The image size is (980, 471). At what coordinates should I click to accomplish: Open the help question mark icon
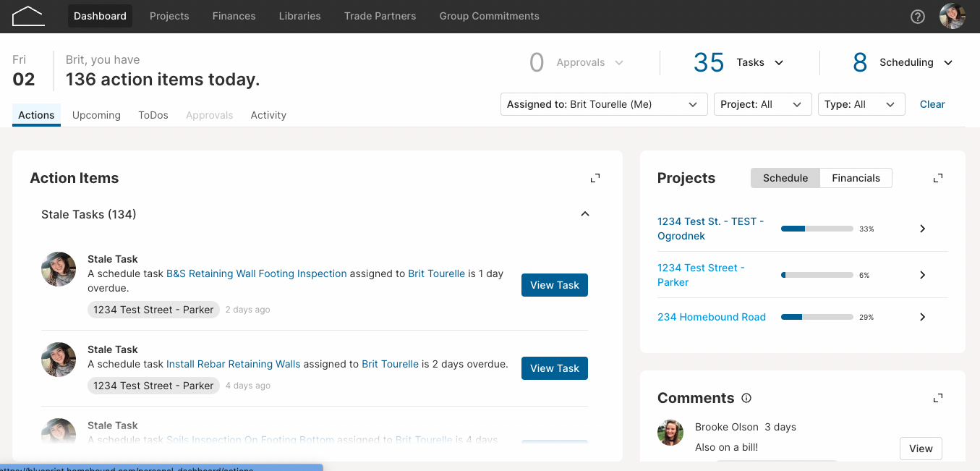918,17
